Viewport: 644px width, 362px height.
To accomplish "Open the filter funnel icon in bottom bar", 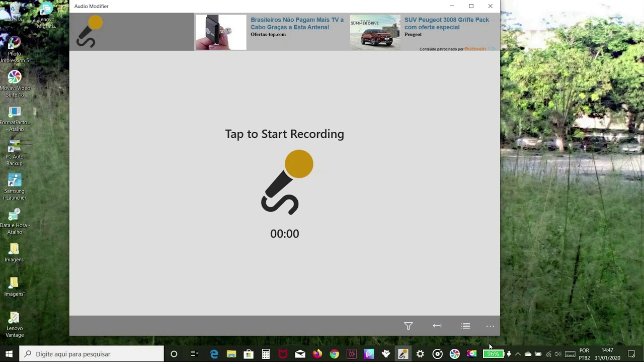I will click(409, 326).
